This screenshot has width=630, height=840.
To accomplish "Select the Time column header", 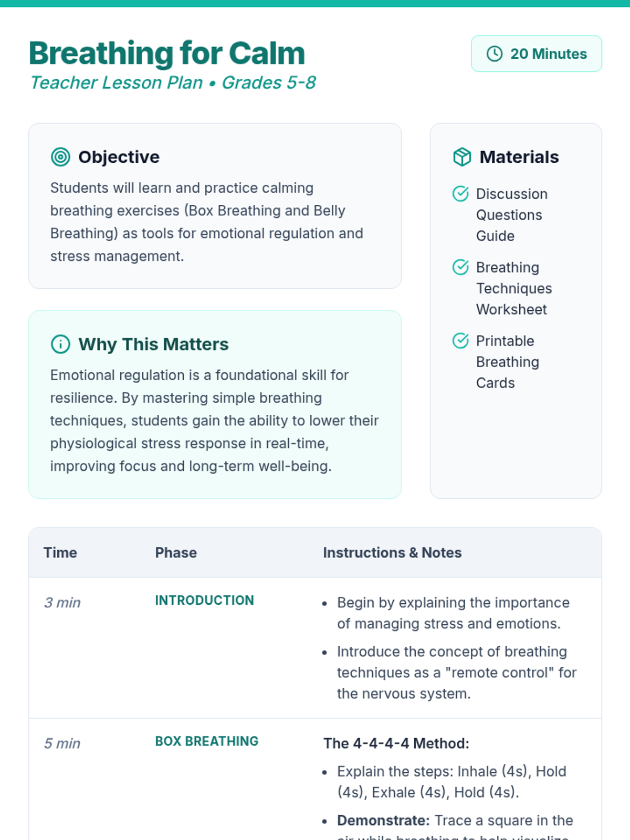I will click(x=60, y=552).
